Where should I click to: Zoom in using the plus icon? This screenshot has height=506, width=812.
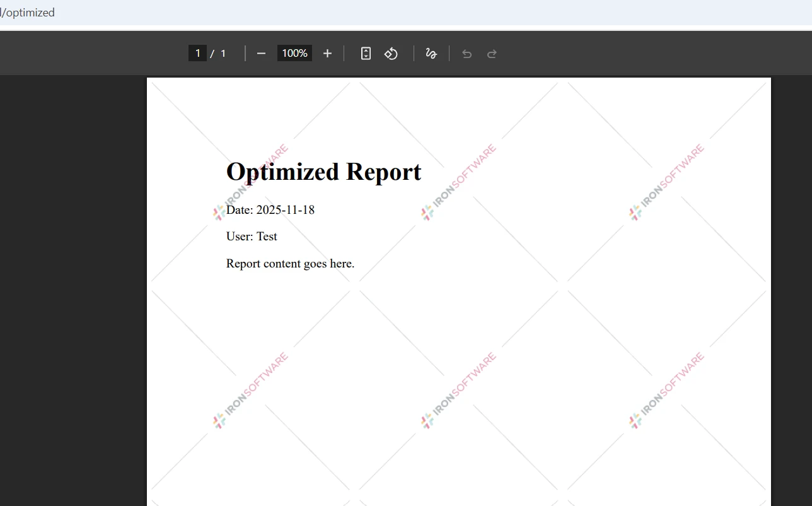coord(327,53)
